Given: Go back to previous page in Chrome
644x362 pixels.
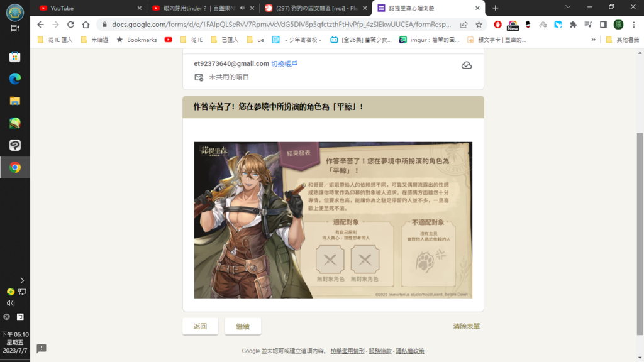Looking at the screenshot, I should [40, 25].
